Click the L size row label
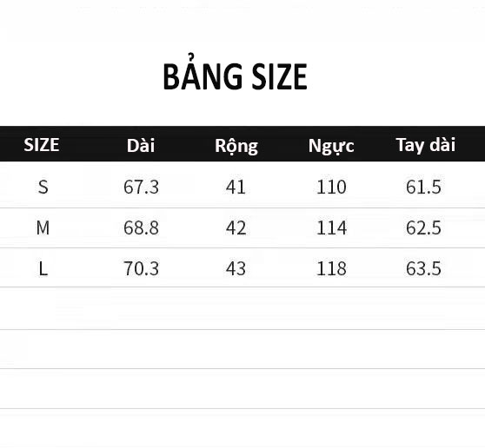 pos(43,268)
